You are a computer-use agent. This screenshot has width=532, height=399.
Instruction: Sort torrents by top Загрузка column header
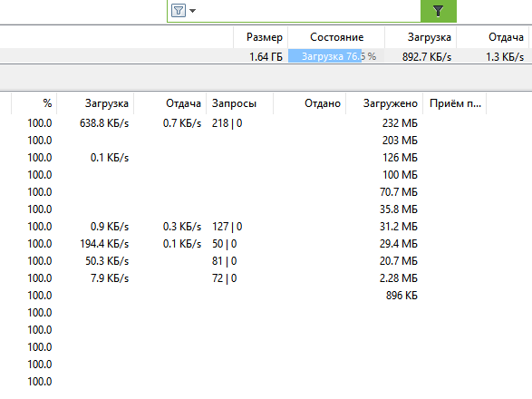click(421, 37)
